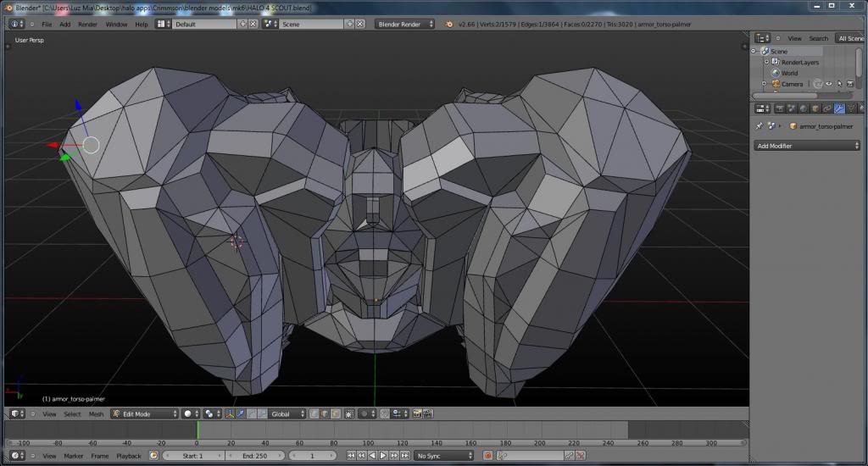This screenshot has height=466, width=868.
Task: Click the pin icon in properties panel
Action: click(x=759, y=126)
